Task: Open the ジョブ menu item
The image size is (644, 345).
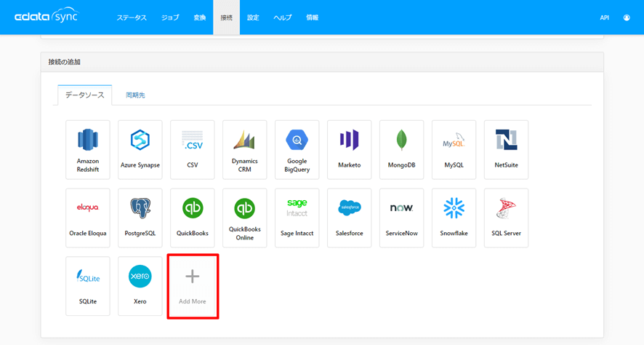Action: point(170,17)
